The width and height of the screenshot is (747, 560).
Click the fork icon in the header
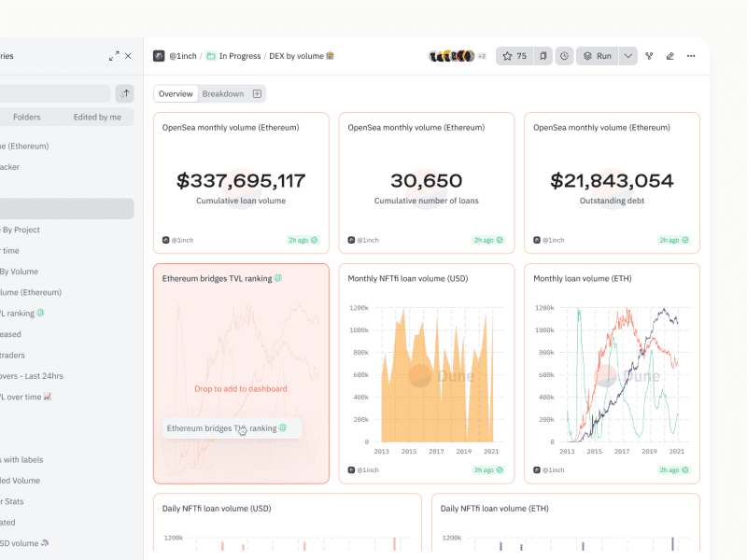point(649,56)
